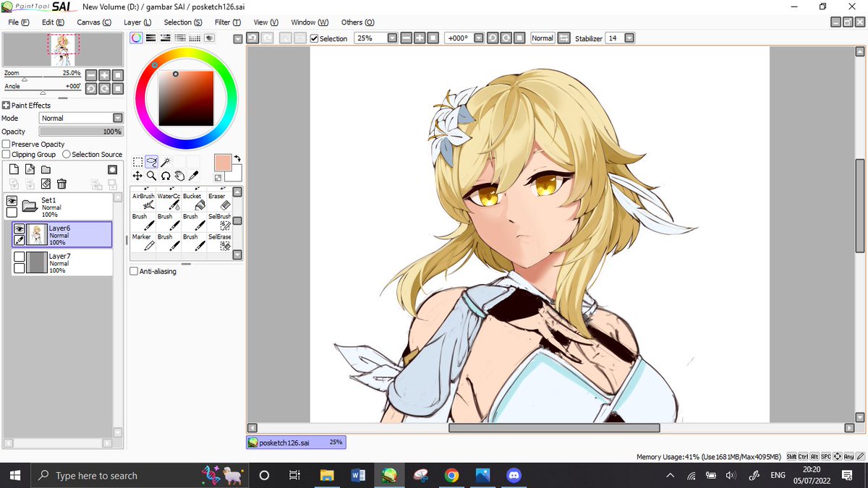Image resolution: width=868 pixels, height=488 pixels.
Task: Open the Layer menu
Action: [137, 22]
